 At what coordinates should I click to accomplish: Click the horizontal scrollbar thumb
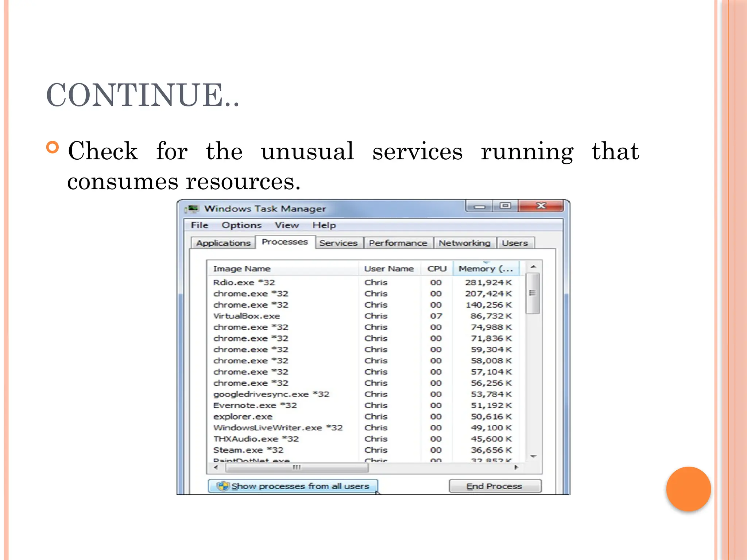click(297, 467)
